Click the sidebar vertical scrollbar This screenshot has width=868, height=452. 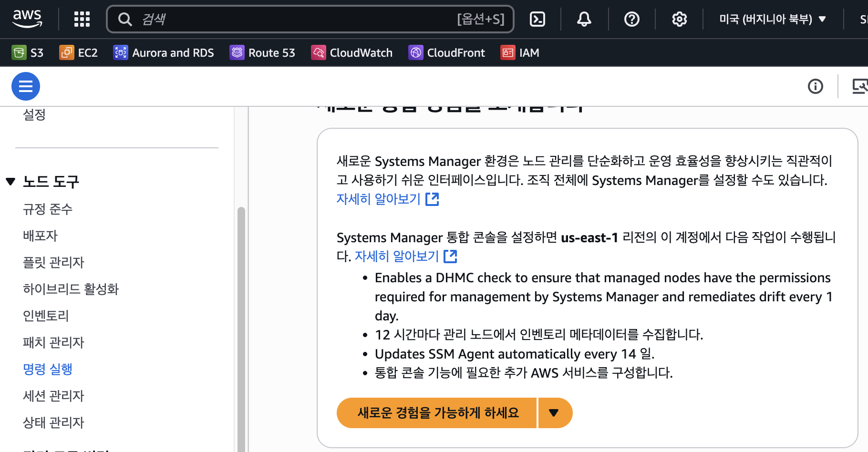point(241,329)
